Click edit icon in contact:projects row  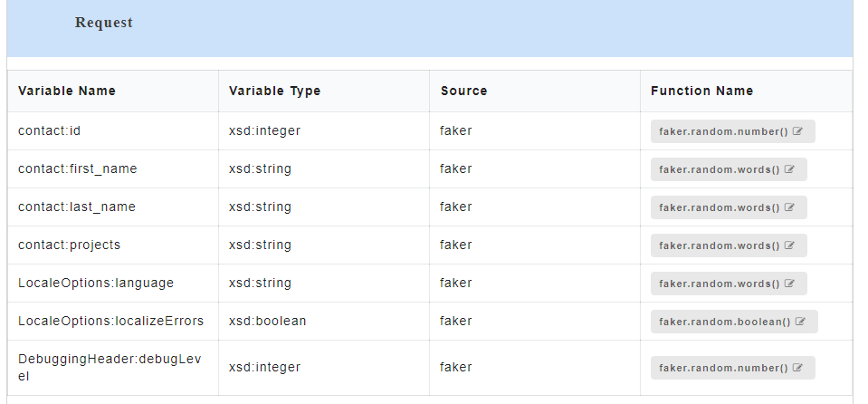(789, 245)
